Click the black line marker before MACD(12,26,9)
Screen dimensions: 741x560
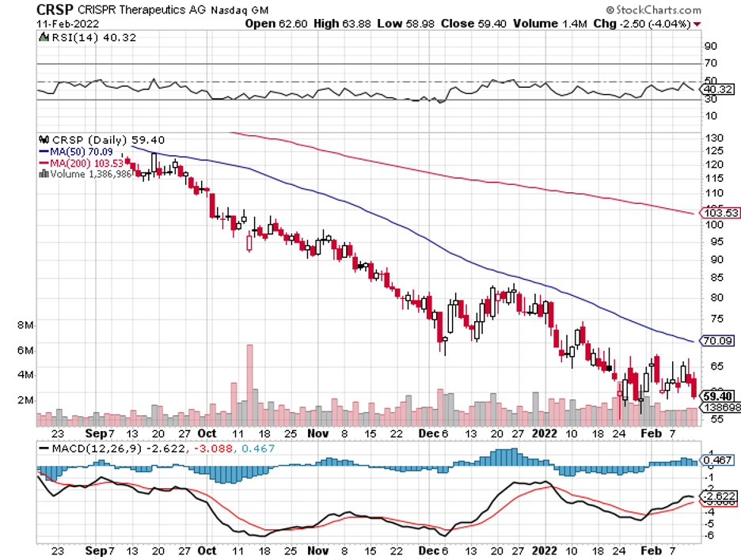pyautogui.click(x=44, y=448)
